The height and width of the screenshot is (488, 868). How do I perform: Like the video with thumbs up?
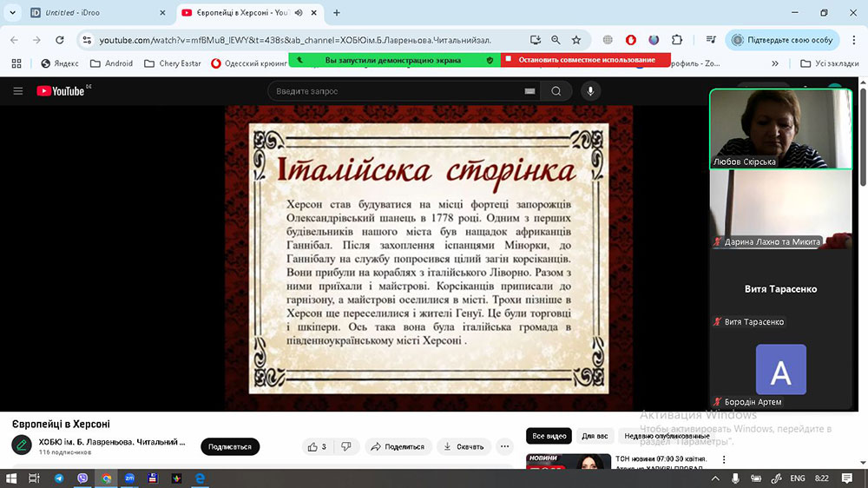point(318,446)
